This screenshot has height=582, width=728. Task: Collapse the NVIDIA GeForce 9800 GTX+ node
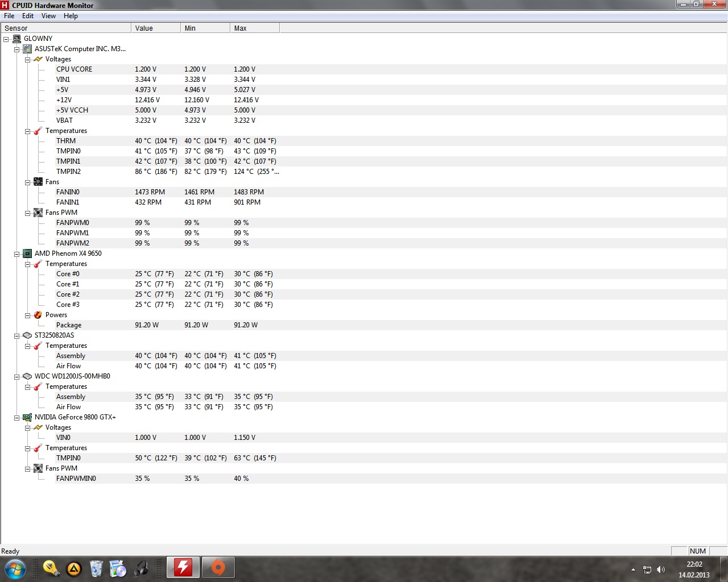[x=17, y=418]
